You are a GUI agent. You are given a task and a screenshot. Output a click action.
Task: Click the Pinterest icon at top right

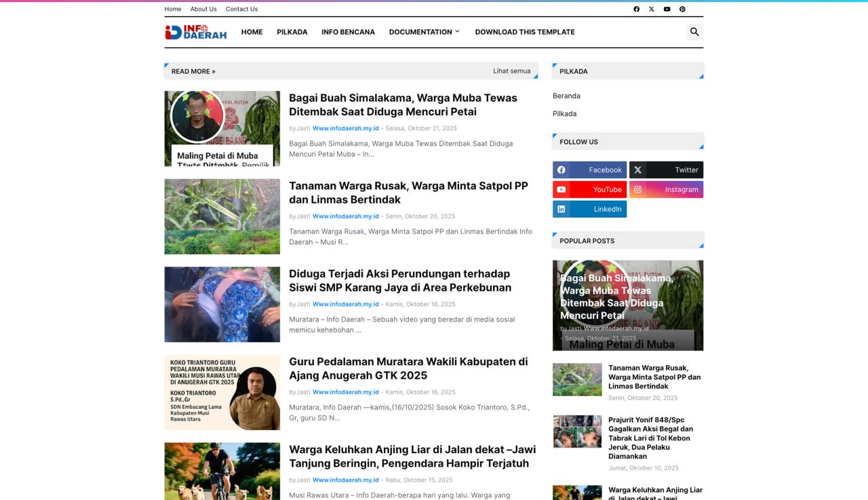[682, 9]
